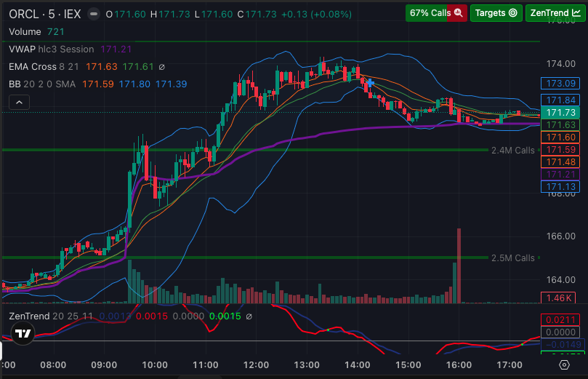588x379 pixels.
Task: Click the 09:00 time axis label
Action: (x=104, y=365)
